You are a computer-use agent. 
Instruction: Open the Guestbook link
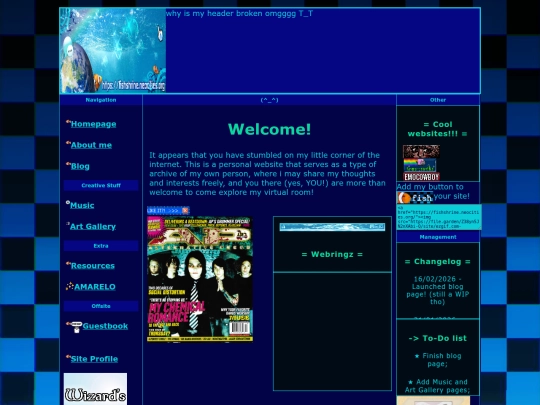(105, 326)
